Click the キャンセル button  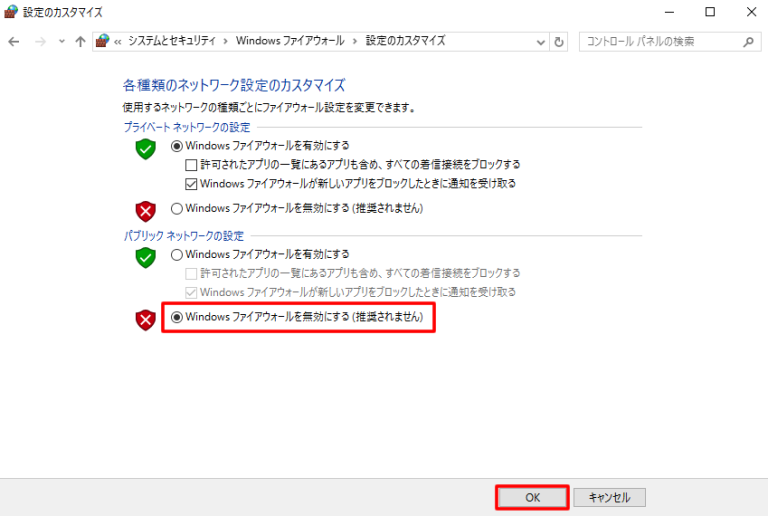point(609,497)
